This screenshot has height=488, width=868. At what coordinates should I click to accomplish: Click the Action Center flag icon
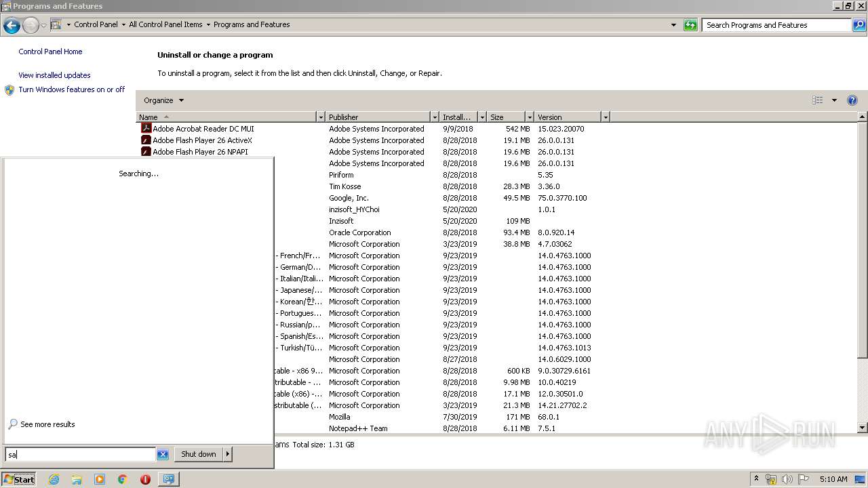click(804, 479)
